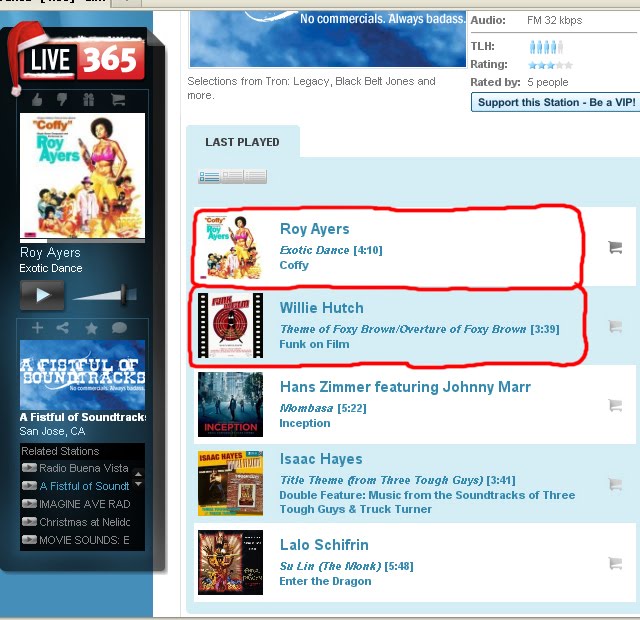
Task: Click the Roy Ayers artist link
Action: [315, 229]
